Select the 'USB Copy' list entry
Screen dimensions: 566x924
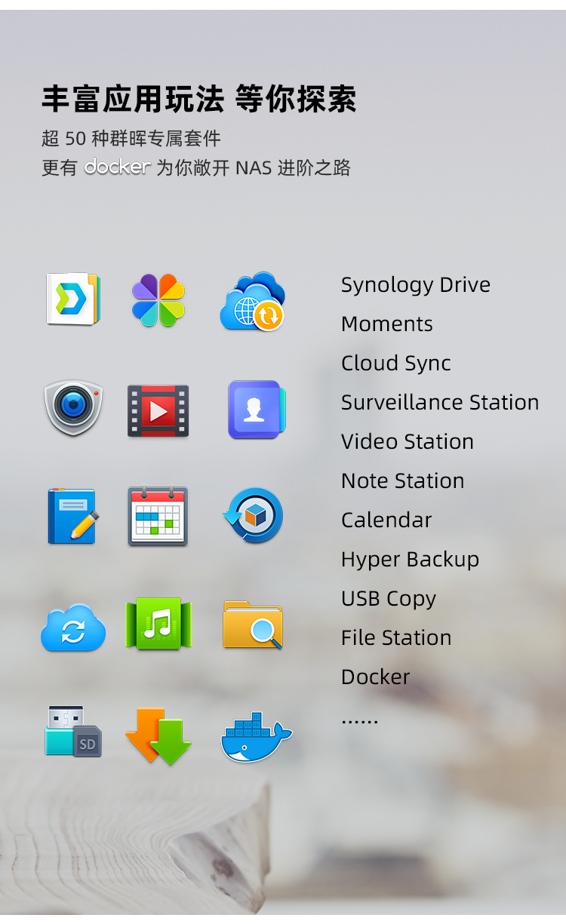(x=389, y=598)
